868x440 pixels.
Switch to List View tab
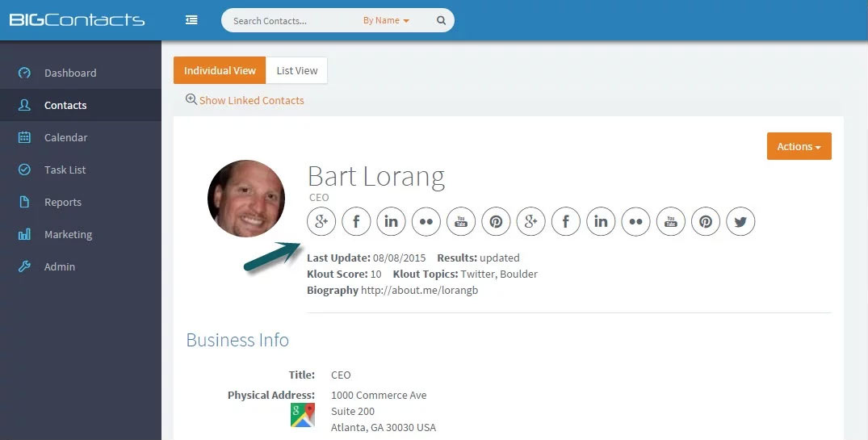click(x=296, y=70)
